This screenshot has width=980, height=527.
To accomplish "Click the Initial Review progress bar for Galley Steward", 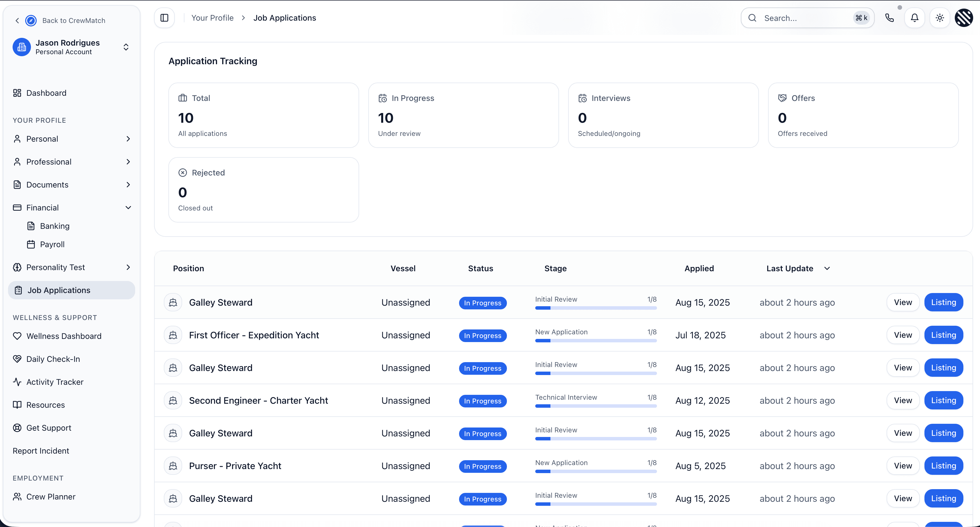I will pos(596,308).
